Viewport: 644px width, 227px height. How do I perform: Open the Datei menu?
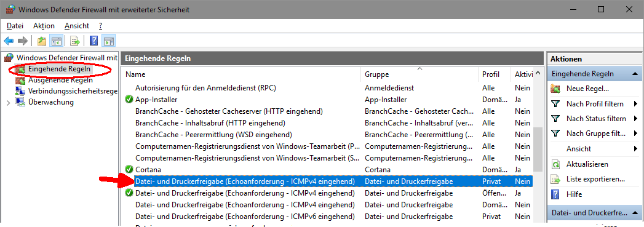point(15,25)
